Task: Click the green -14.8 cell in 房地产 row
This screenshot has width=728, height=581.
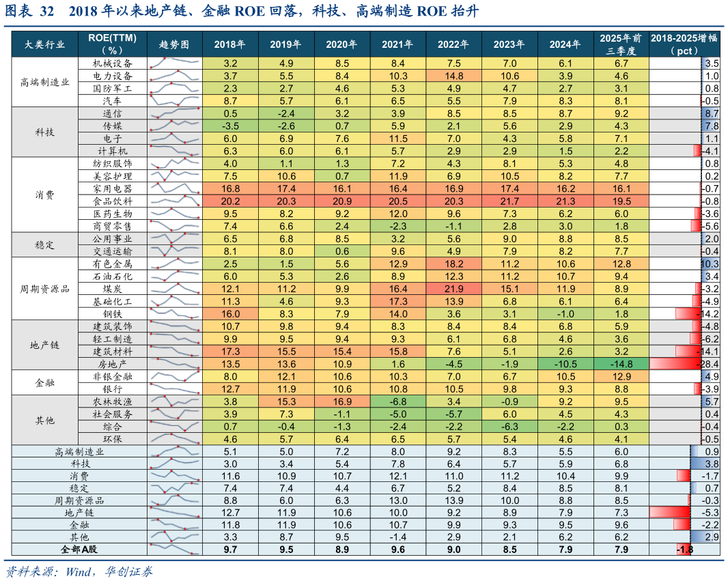Action: pyautogui.click(x=621, y=364)
